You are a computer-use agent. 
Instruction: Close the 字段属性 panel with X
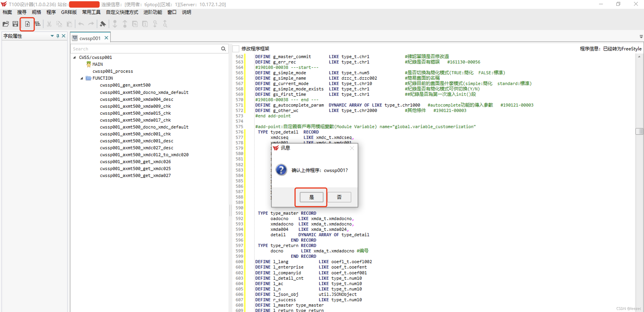pos(64,36)
